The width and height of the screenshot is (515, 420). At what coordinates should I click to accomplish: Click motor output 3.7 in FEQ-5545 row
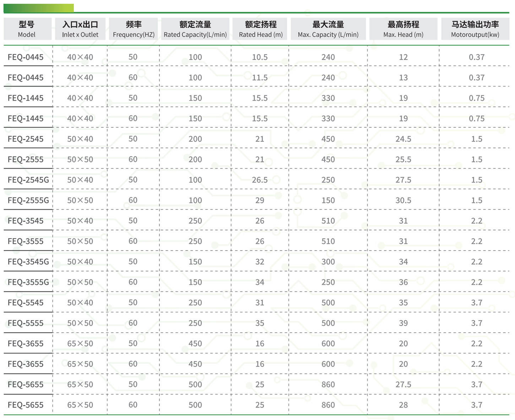(x=477, y=303)
